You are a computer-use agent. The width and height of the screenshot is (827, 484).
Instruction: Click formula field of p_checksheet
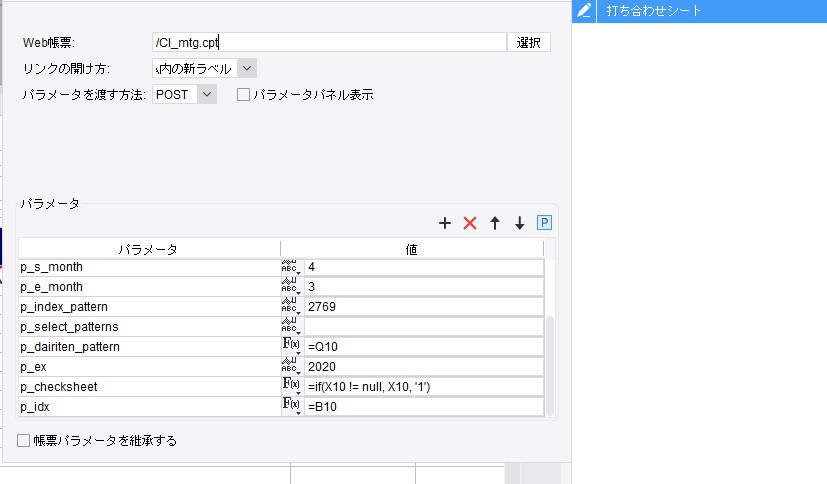point(424,386)
